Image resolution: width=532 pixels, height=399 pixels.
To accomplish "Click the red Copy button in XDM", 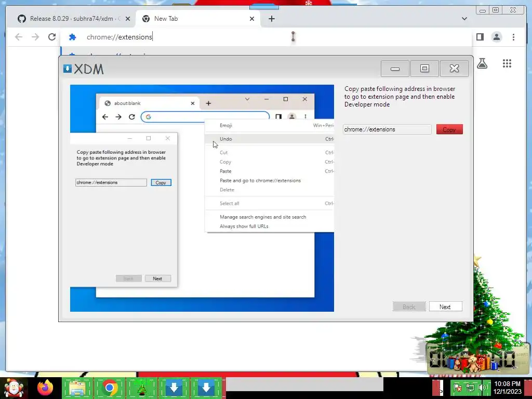I will (449, 129).
